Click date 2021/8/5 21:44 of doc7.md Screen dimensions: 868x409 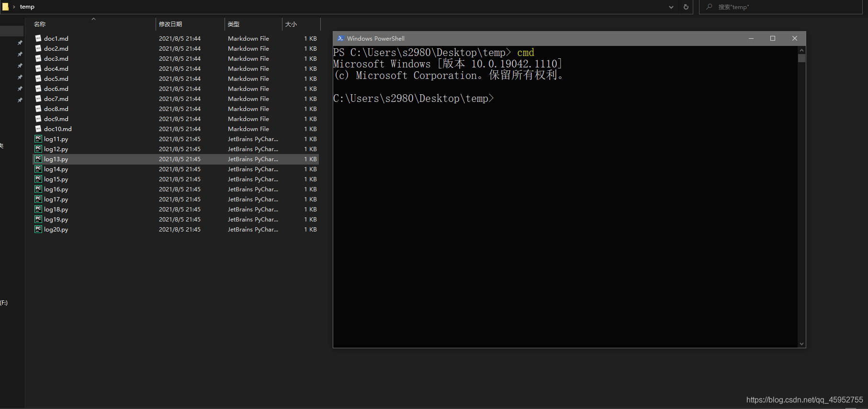pos(180,99)
